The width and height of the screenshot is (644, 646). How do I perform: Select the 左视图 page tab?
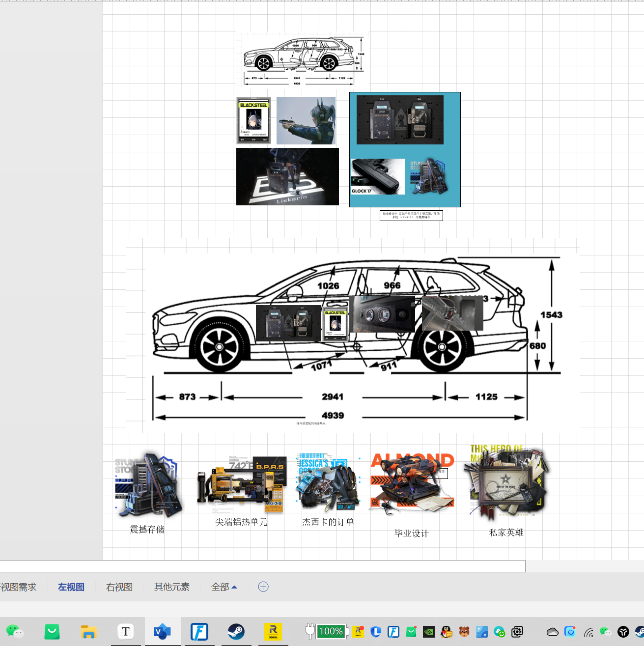[x=71, y=587]
